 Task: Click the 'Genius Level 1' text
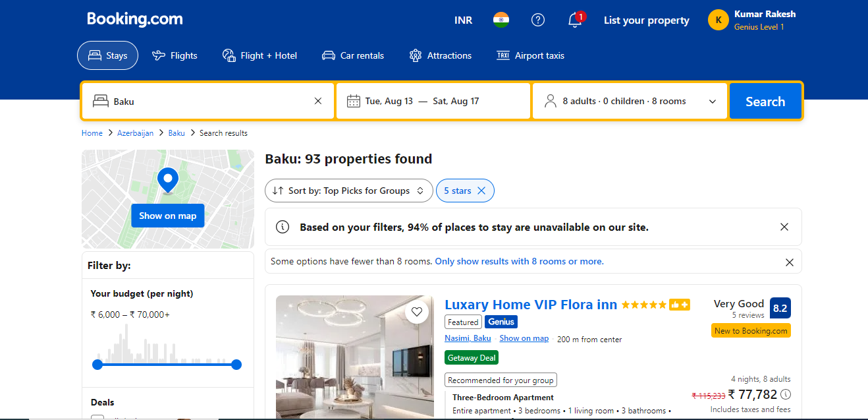pos(759,27)
